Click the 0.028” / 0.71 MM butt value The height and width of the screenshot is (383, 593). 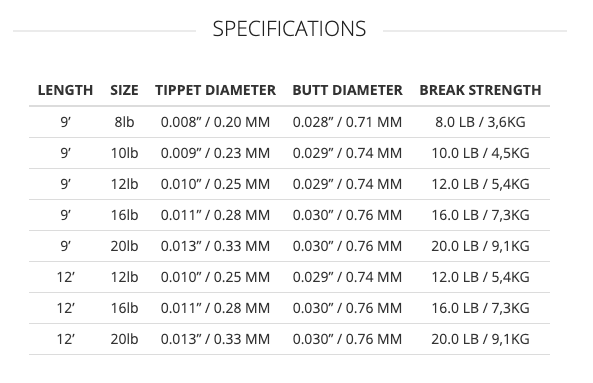[347, 122]
